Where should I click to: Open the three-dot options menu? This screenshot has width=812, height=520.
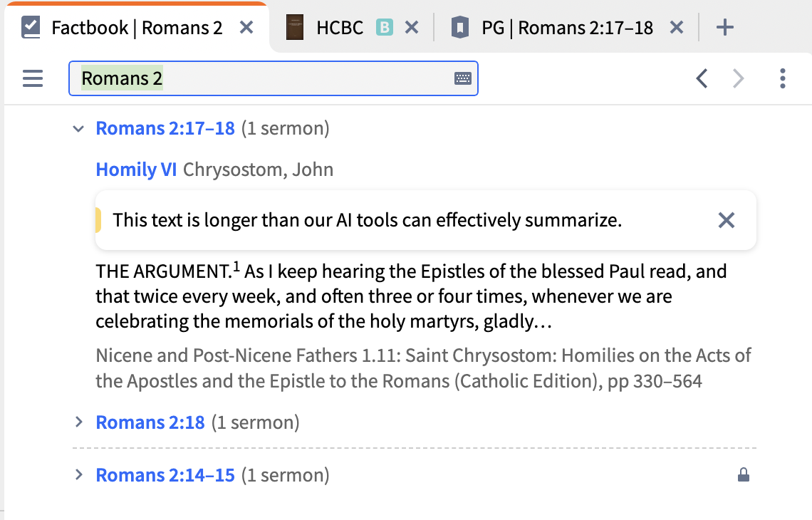point(782,78)
